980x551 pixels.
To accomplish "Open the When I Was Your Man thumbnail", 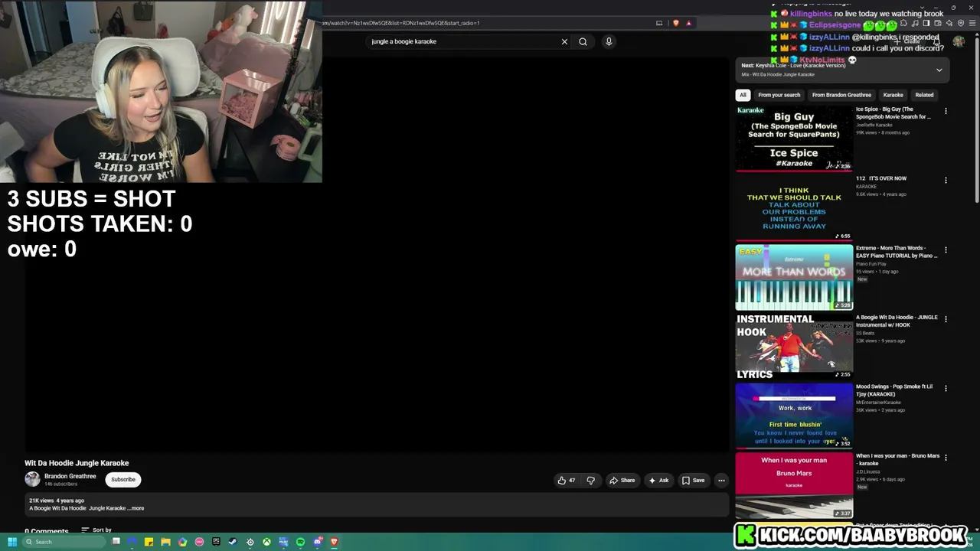I will click(x=794, y=485).
